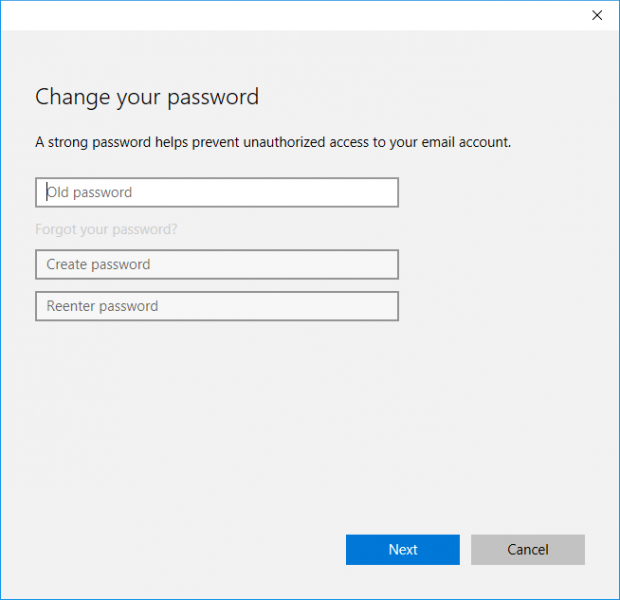Viewport: 620px width, 600px height.
Task: Open the Forgot your password link
Action: pos(106,229)
